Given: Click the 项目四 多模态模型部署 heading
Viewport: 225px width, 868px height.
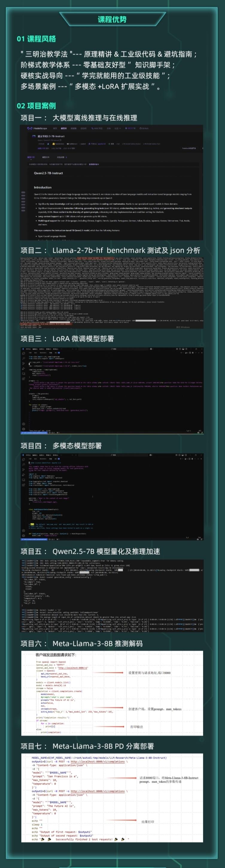Looking at the screenshot, I should pos(61,446).
